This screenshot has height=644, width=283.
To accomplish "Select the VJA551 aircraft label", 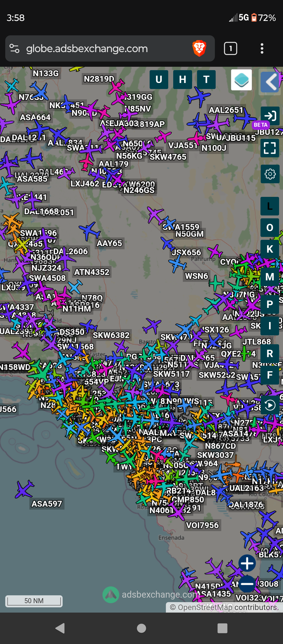I will tap(183, 145).
